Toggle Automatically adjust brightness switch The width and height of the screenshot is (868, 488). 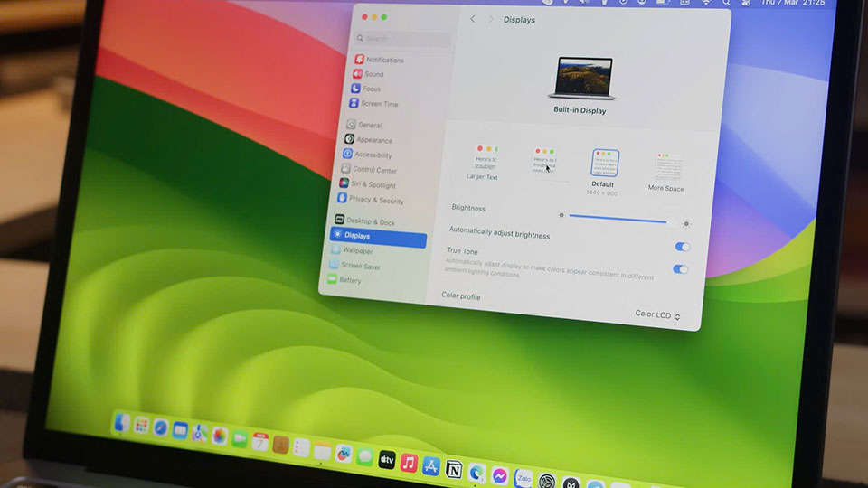point(682,247)
